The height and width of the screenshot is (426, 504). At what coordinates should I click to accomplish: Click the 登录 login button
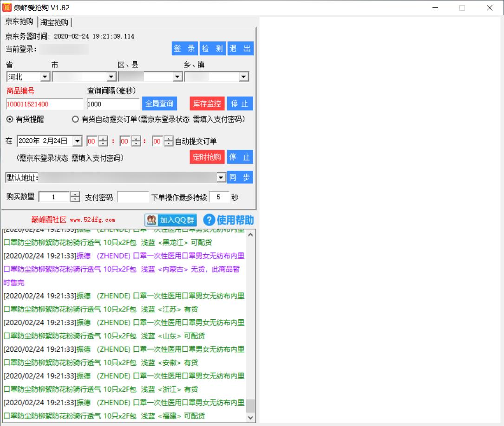[184, 49]
